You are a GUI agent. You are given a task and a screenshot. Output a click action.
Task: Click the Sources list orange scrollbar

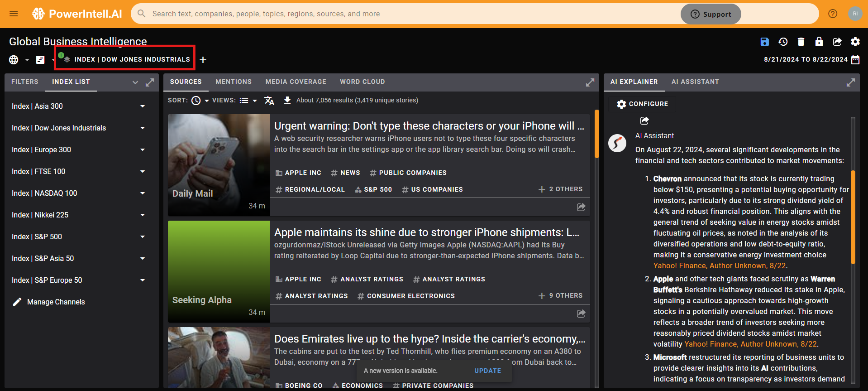(x=597, y=134)
